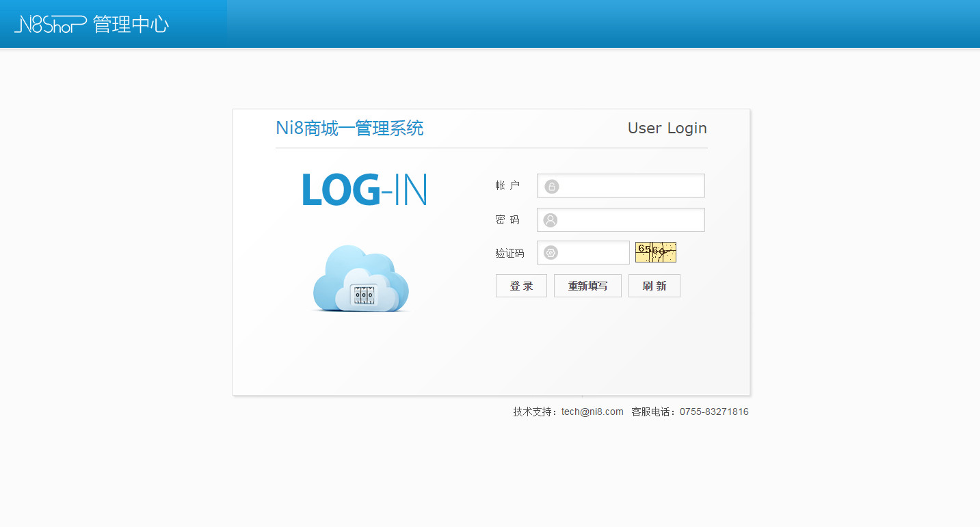Screen dimensions: 980x527
Task: Click the user icon in password field
Action: coord(551,220)
